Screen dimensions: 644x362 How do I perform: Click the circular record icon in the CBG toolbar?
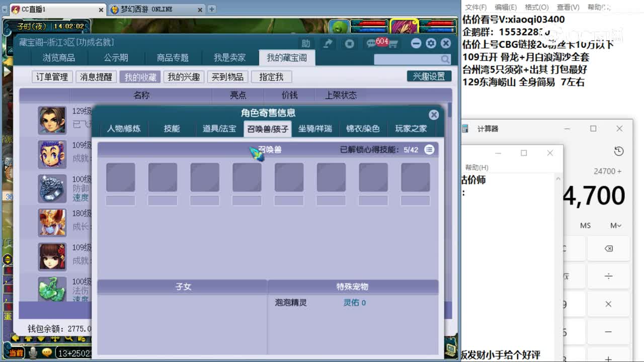click(x=349, y=44)
